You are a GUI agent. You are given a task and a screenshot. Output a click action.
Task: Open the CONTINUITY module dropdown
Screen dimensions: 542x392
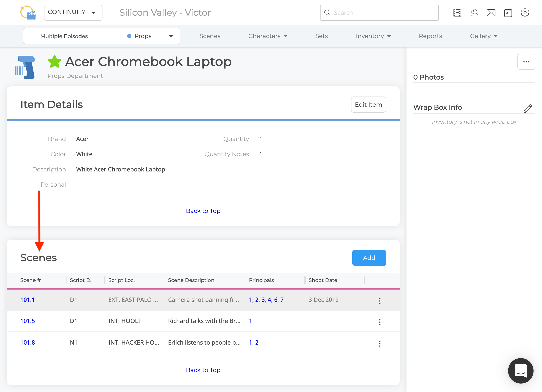pyautogui.click(x=73, y=13)
